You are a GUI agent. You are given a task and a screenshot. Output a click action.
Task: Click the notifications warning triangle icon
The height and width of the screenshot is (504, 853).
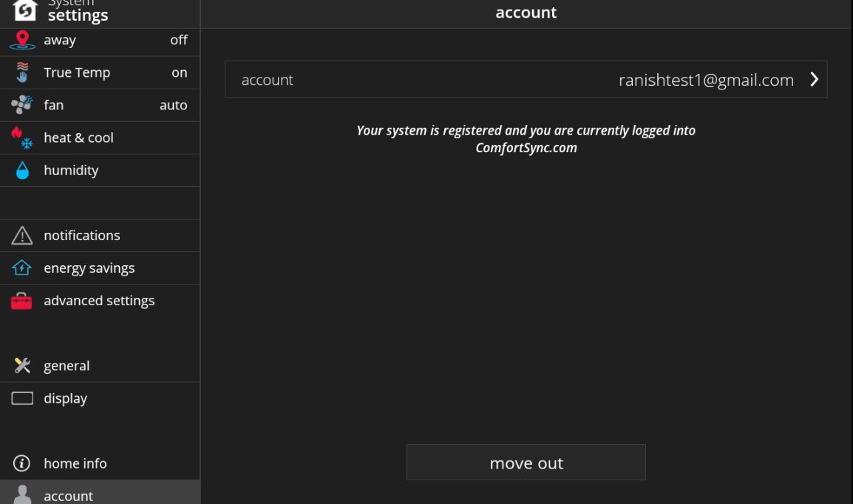click(x=21, y=236)
